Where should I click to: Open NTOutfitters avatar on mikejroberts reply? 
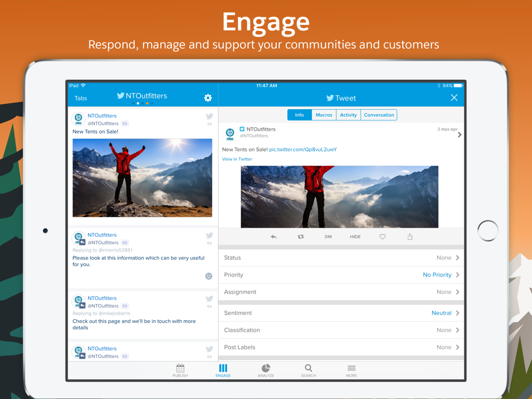point(78,301)
